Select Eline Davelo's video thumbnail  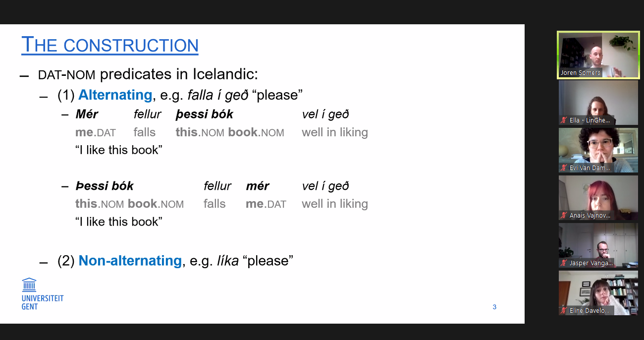598,293
